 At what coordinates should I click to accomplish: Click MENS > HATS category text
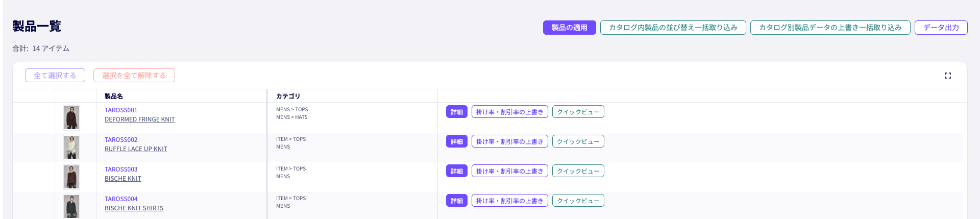[x=292, y=117]
